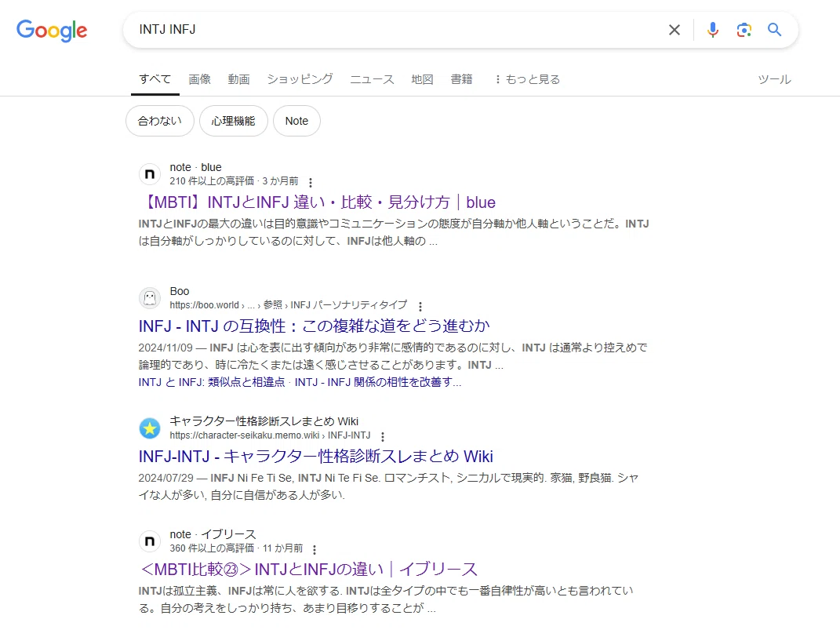Open <MBTI比較㉓> INTJとINFJの違い result
The height and width of the screenshot is (630, 840).
point(309,570)
